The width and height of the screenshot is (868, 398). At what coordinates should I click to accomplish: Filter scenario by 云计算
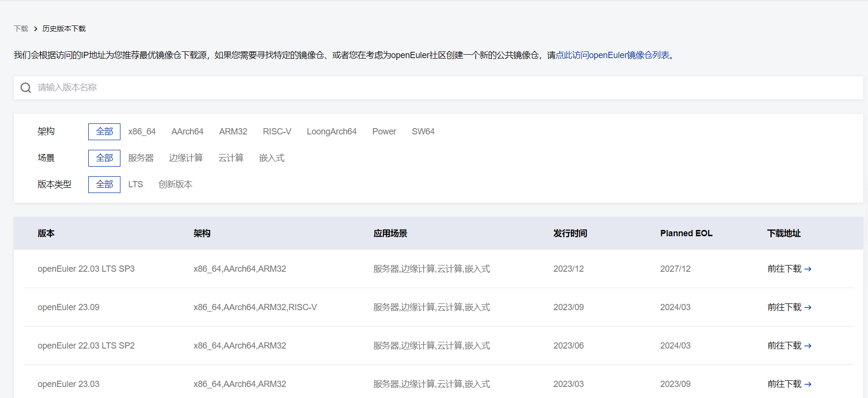231,158
